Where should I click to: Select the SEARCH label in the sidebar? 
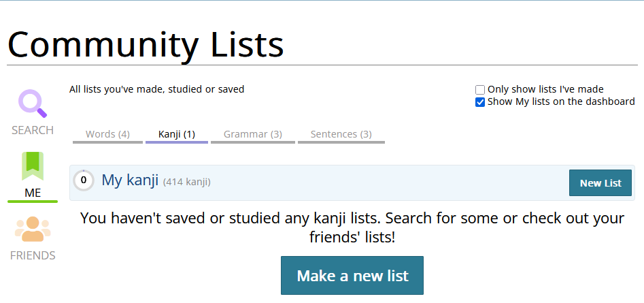pyautogui.click(x=33, y=130)
